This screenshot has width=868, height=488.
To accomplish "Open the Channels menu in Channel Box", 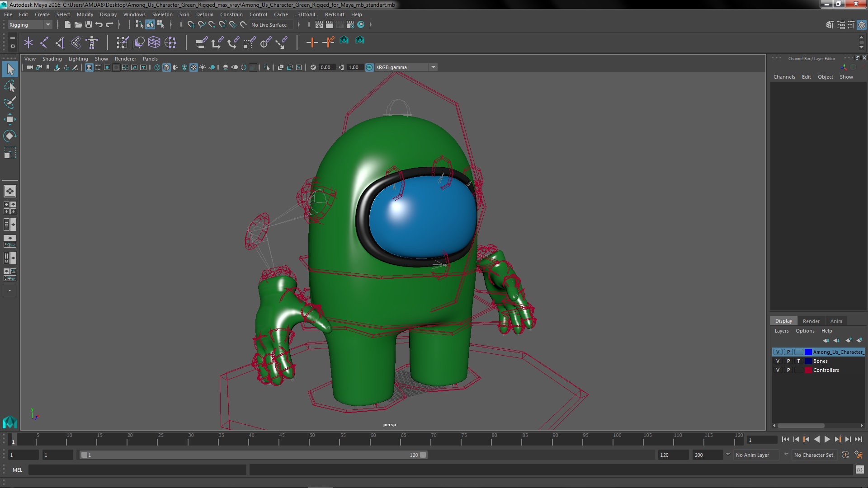I will 784,77.
